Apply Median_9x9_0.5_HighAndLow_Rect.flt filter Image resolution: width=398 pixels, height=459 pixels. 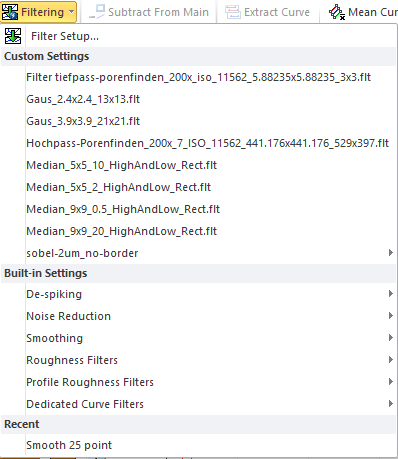(198, 209)
